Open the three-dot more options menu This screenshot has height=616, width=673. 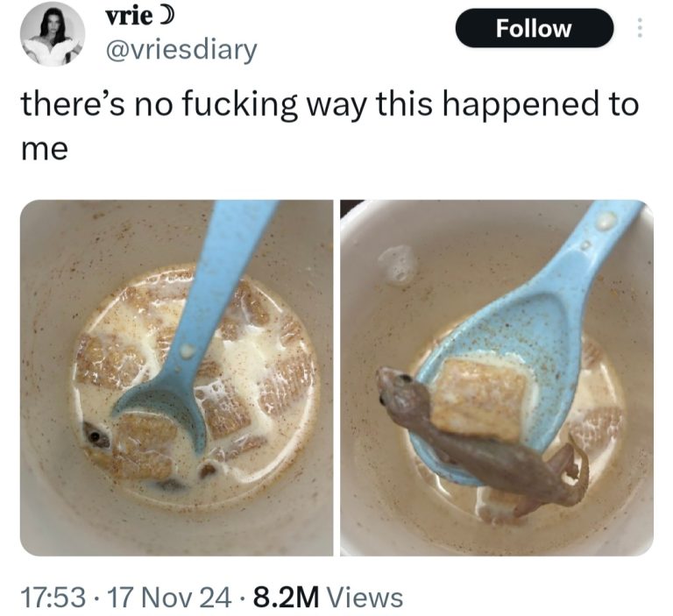(640, 28)
